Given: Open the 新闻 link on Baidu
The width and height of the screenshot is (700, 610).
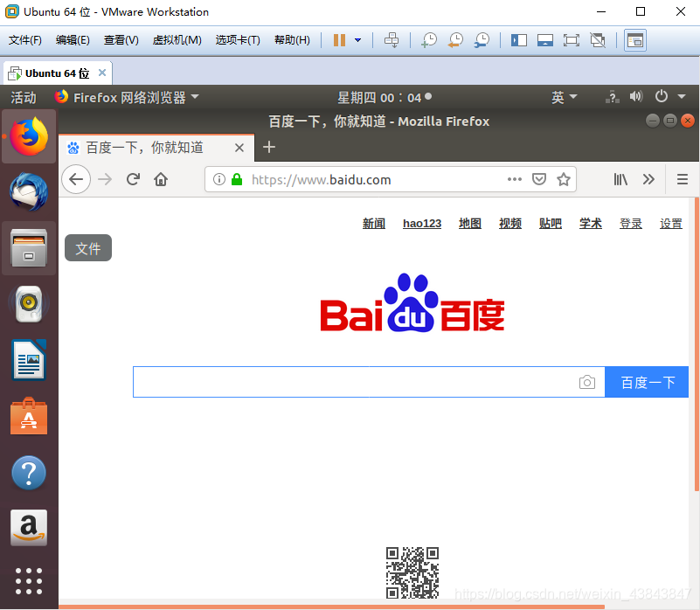Looking at the screenshot, I should click(x=374, y=223).
